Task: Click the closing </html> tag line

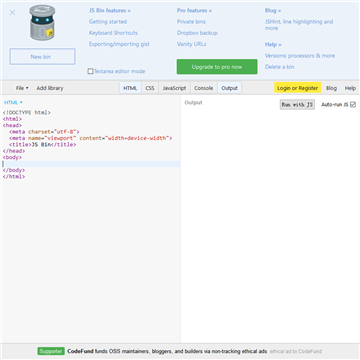Action: tap(14, 176)
